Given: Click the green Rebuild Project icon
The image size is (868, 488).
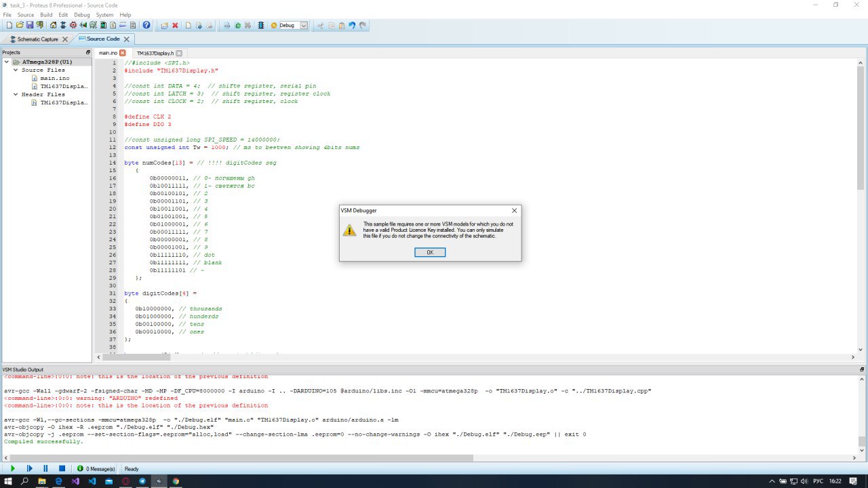Looking at the screenshot, I should tap(237, 25).
